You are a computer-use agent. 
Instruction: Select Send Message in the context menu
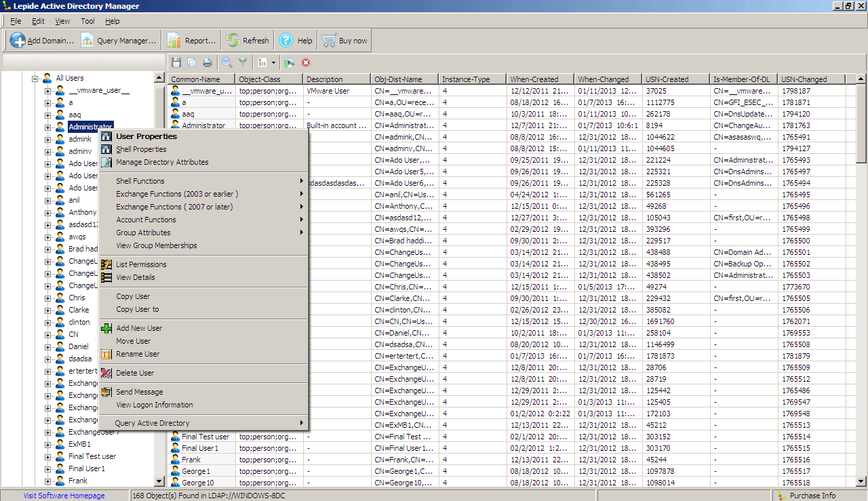point(203,392)
